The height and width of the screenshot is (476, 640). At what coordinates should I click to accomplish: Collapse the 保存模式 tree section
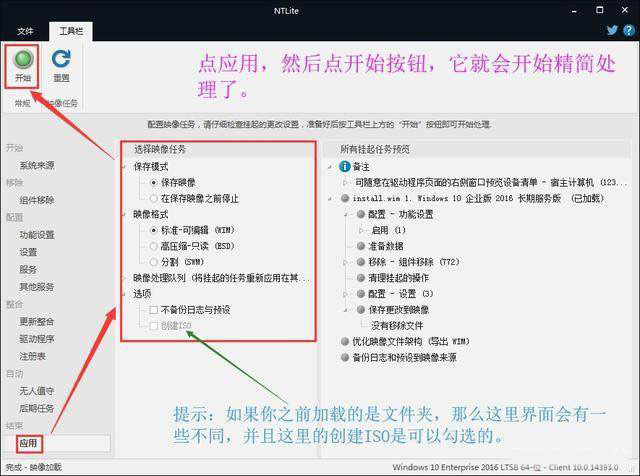[124, 167]
